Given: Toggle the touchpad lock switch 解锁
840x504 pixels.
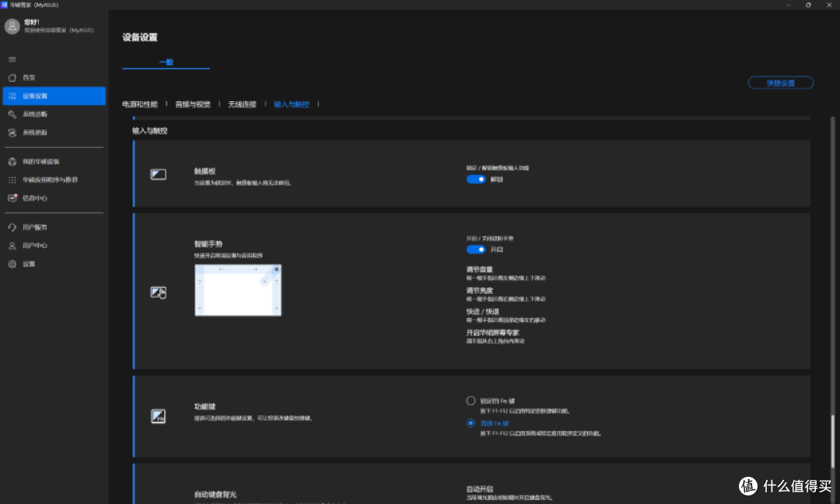Looking at the screenshot, I should (476, 179).
